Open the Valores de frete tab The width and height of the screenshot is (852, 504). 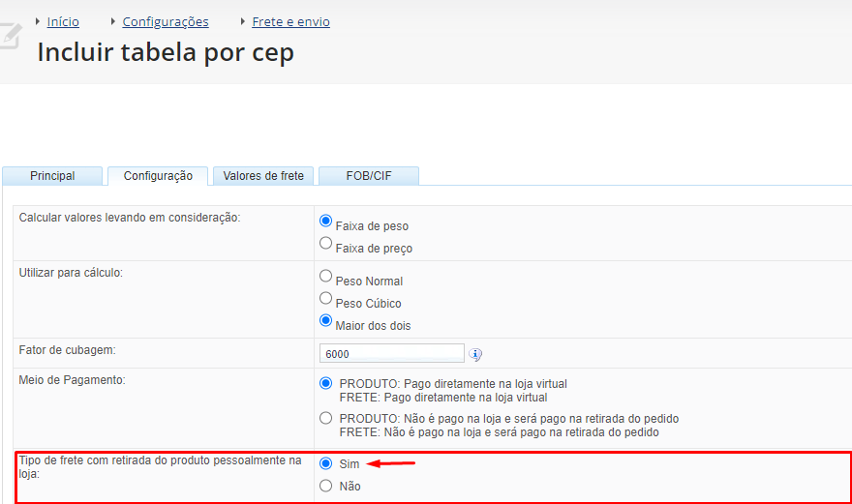(x=263, y=176)
